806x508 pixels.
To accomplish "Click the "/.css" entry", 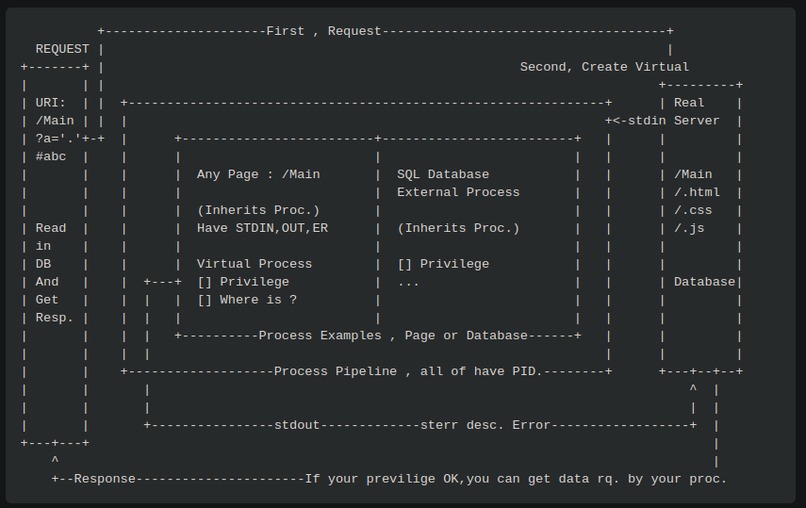I will tap(693, 210).
